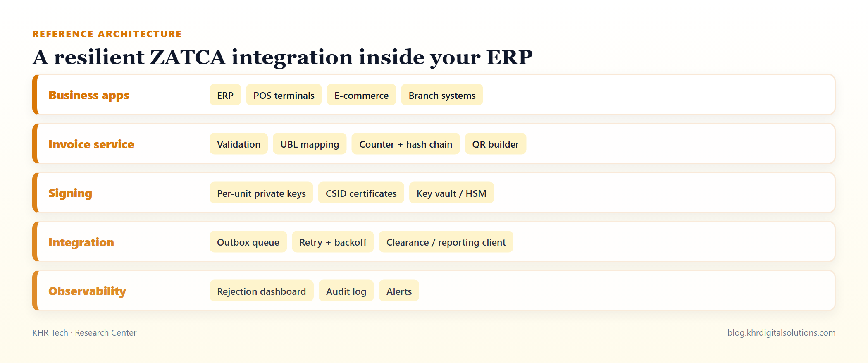Screen dimensions: 868x363
Task: Select the 'Outbox queue' chip
Action: (x=248, y=242)
